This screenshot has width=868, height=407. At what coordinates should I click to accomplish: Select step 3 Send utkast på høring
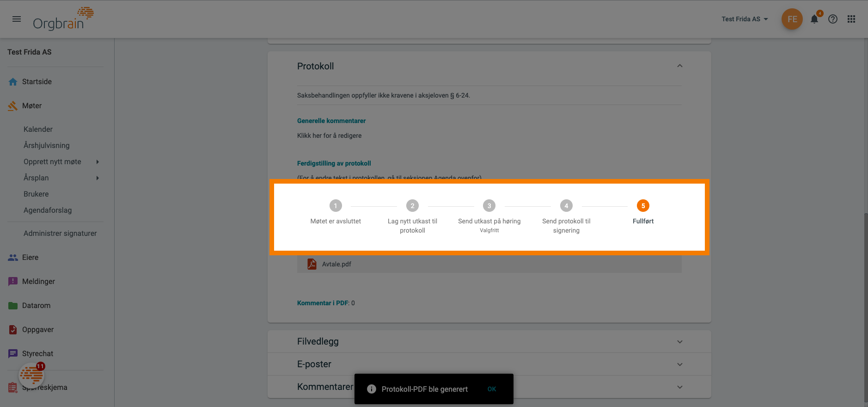pos(489,216)
